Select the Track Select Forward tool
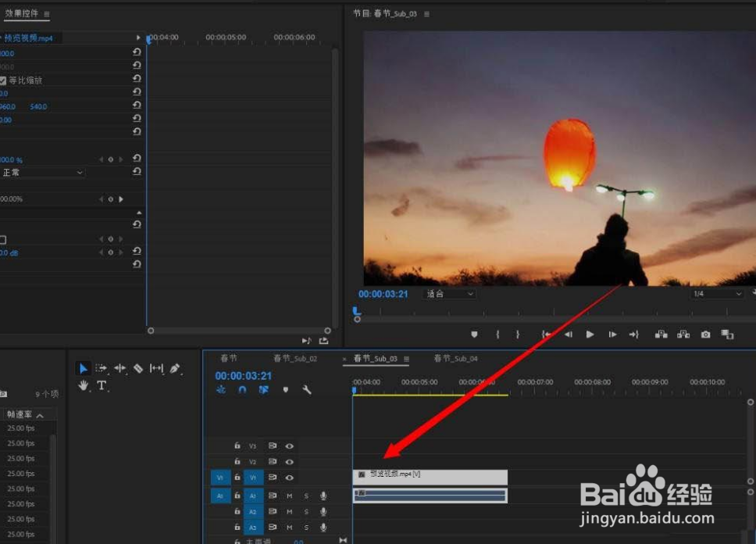756x544 pixels. click(102, 369)
